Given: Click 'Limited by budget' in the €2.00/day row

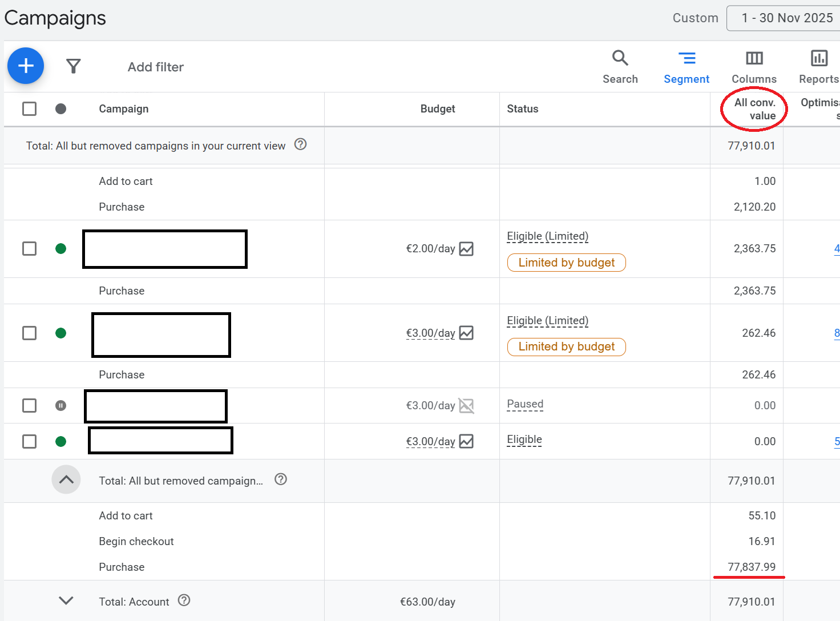Looking at the screenshot, I should point(567,263).
